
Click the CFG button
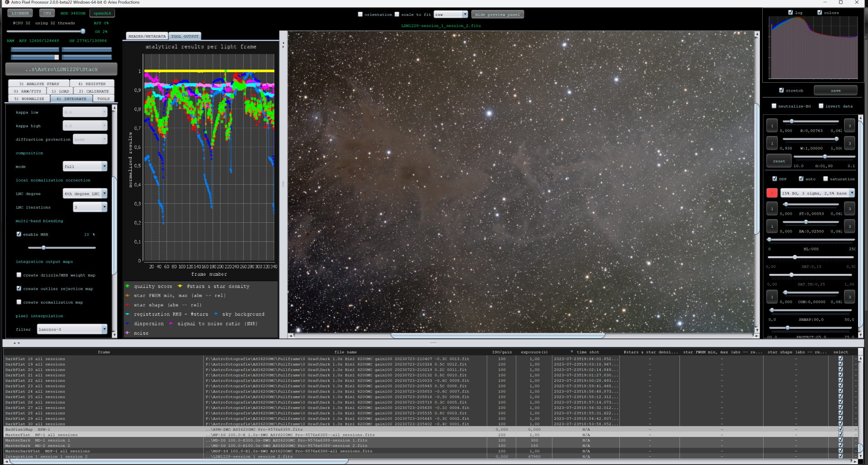click(47, 13)
